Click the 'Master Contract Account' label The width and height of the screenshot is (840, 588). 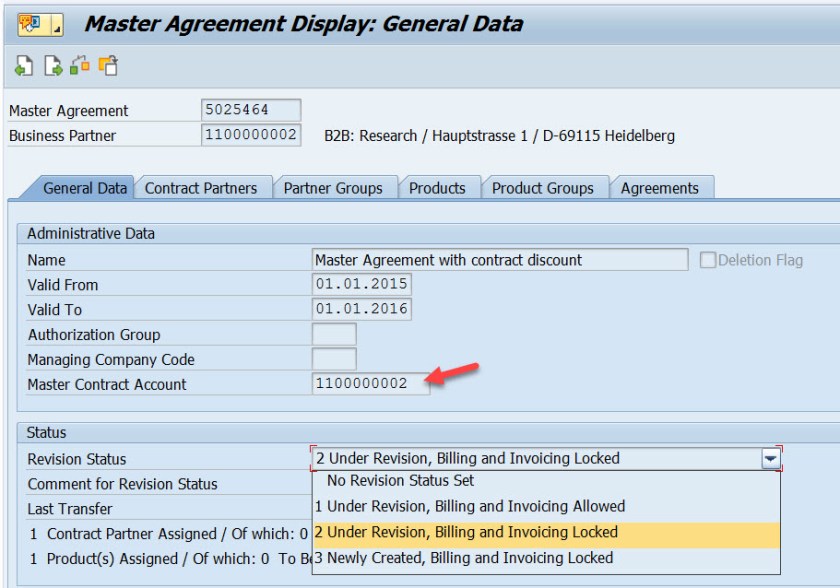point(107,385)
